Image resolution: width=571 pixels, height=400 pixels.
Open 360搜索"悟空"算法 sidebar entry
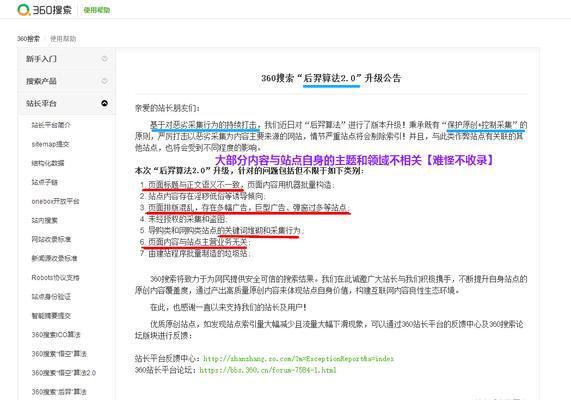click(59, 354)
